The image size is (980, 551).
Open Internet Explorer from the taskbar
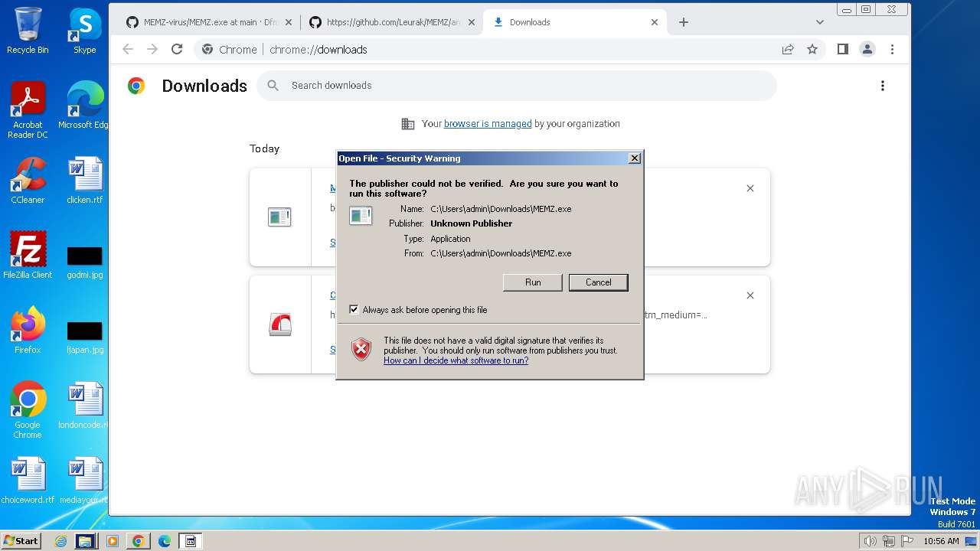[60, 541]
